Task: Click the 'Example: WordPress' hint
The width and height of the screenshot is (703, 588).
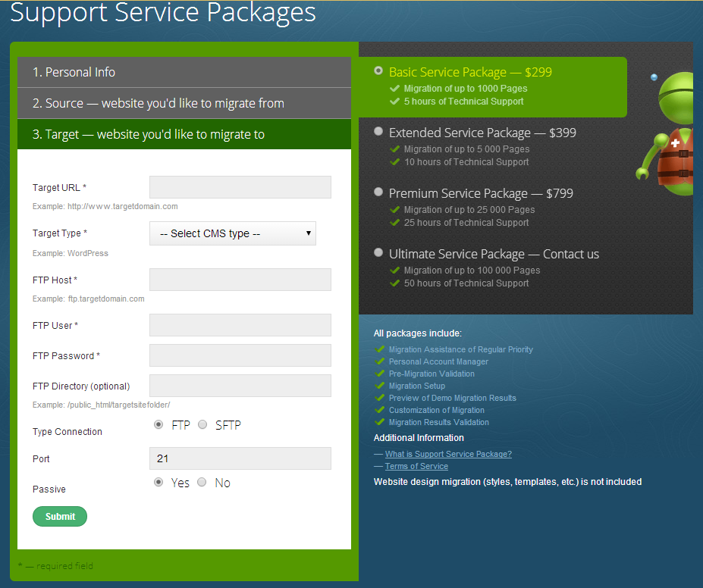Action: [71, 254]
